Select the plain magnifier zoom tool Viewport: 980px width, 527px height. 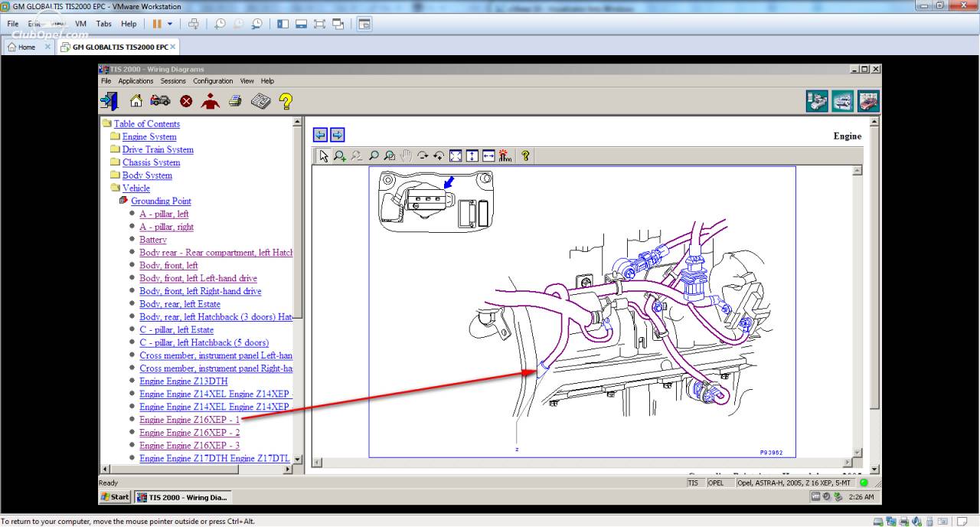point(374,155)
